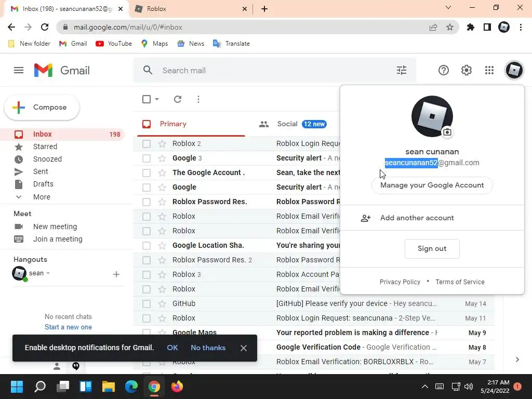Open the Terms of Service link
This screenshot has height=399, width=532.
460,282
